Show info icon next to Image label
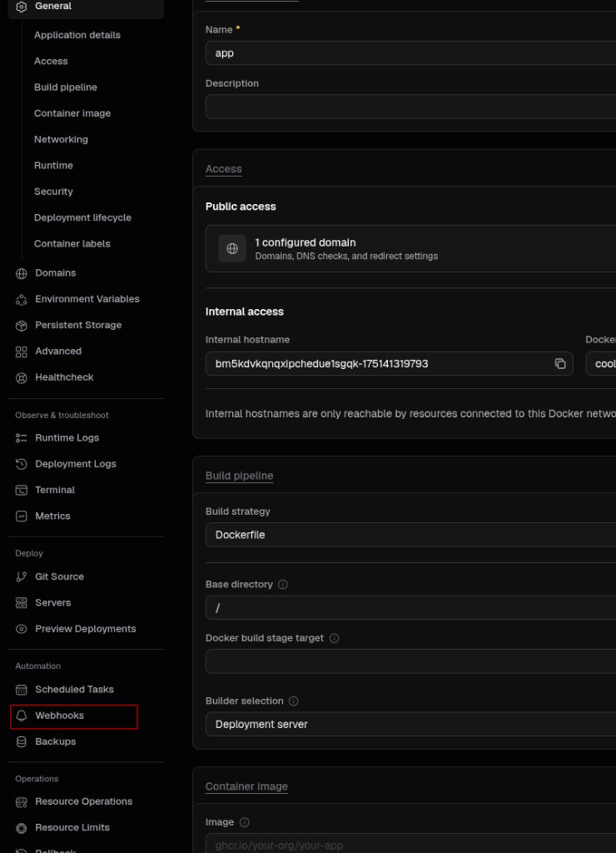This screenshot has height=853, width=616. coord(245,822)
